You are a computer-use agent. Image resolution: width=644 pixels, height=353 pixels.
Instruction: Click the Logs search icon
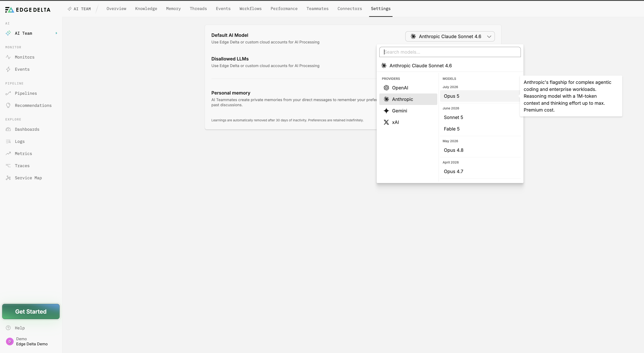(x=8, y=141)
